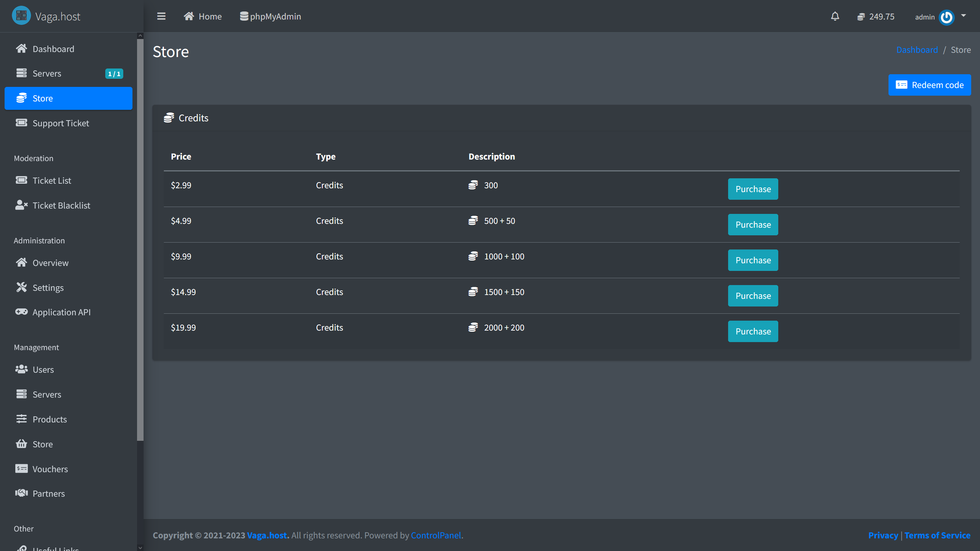Follow the Dashboard breadcrumb link
The height and width of the screenshot is (551, 980).
pos(917,50)
